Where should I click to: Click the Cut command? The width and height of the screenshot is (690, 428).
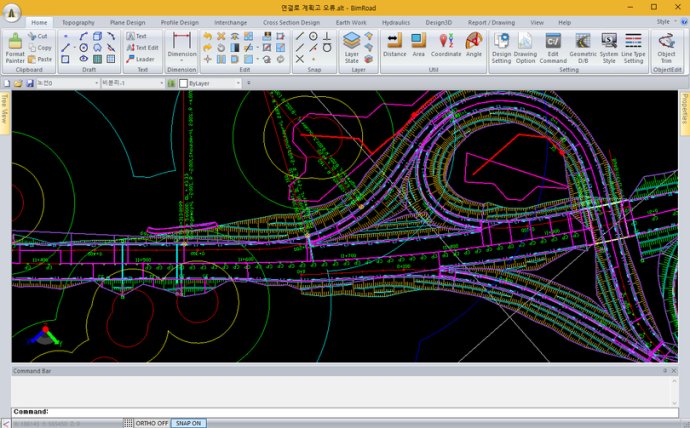38,36
